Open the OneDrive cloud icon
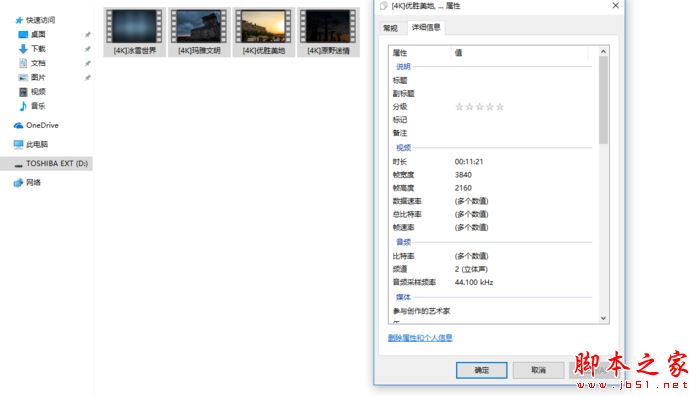700x396 pixels. click(x=18, y=125)
